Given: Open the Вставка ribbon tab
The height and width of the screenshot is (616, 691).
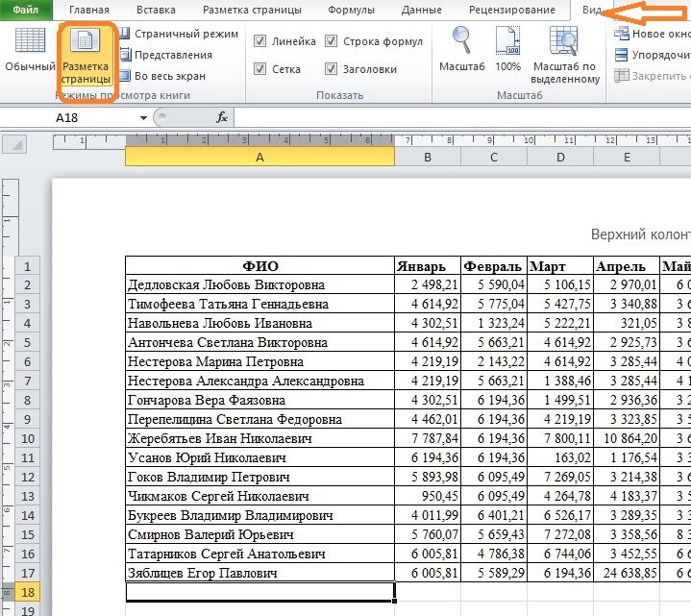Looking at the screenshot, I should coord(156,10).
